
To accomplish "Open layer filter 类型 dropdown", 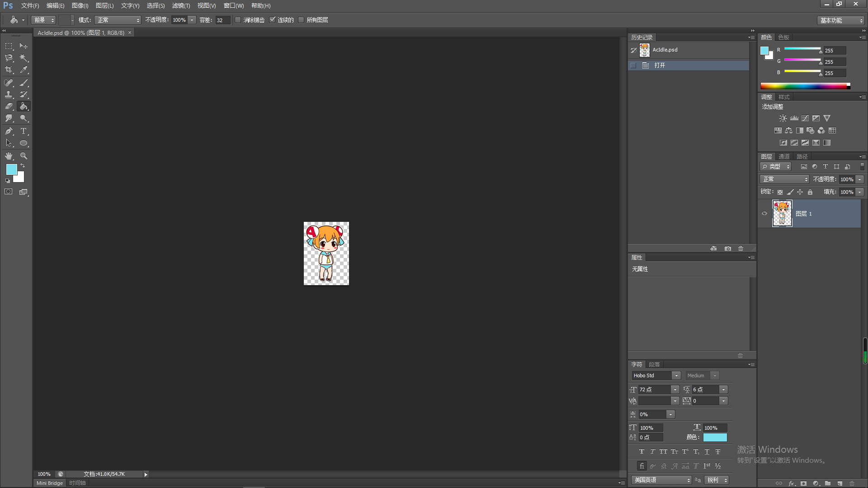I will (x=776, y=167).
